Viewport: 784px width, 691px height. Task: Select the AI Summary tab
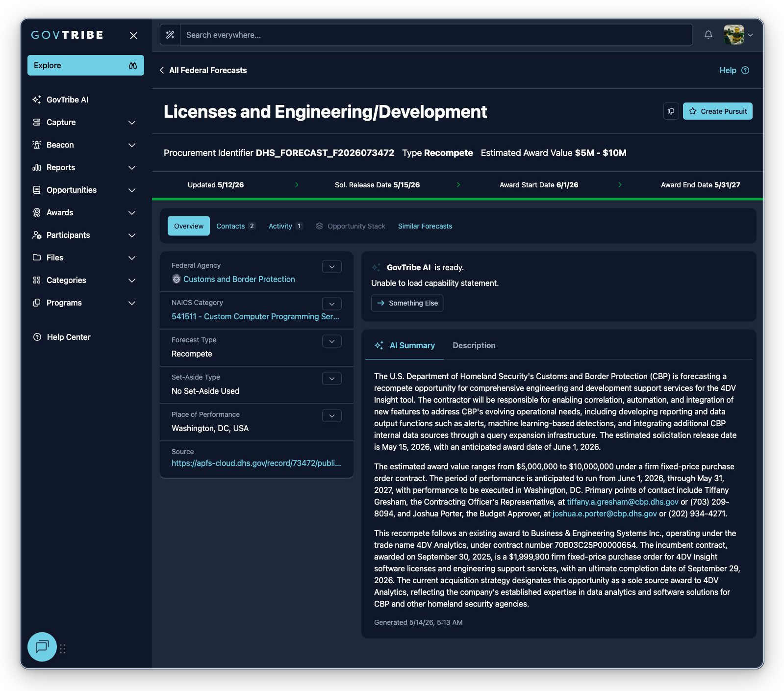point(405,346)
